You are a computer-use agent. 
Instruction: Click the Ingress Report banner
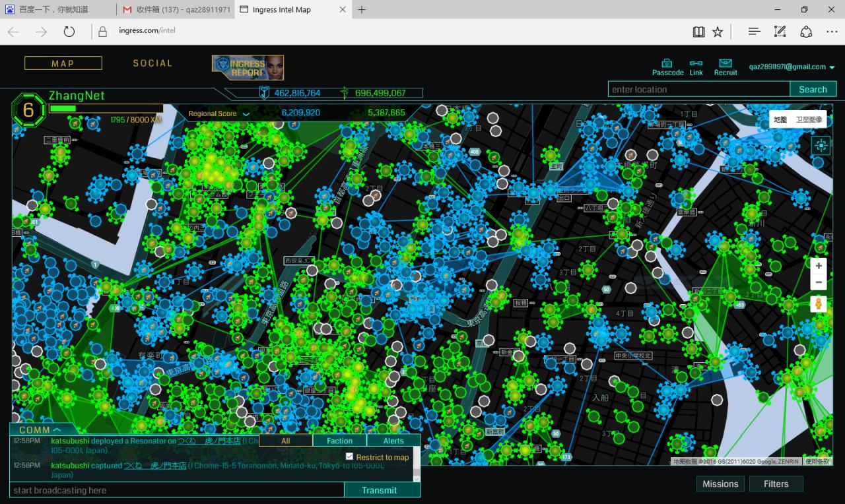tap(248, 67)
